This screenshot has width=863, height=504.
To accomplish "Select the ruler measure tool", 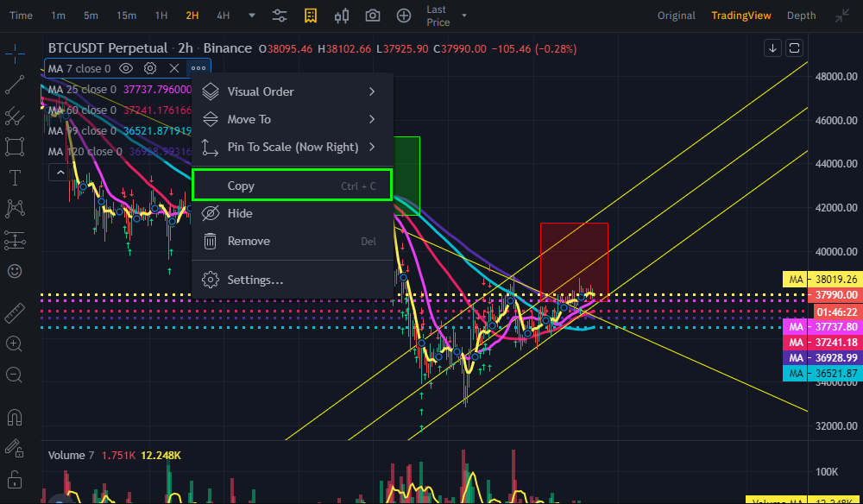I will (15, 313).
